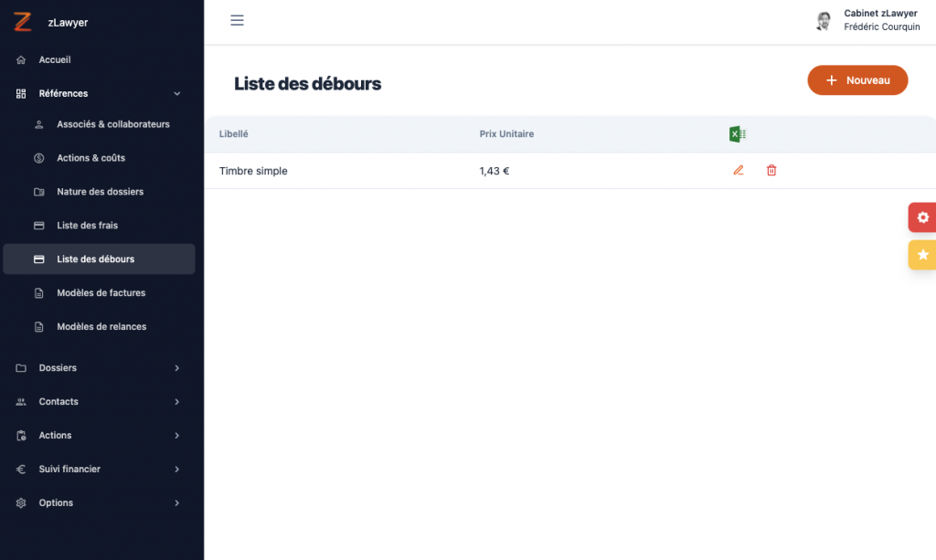Sort by Prix Unitaire column header
936x560 pixels.
(506, 134)
